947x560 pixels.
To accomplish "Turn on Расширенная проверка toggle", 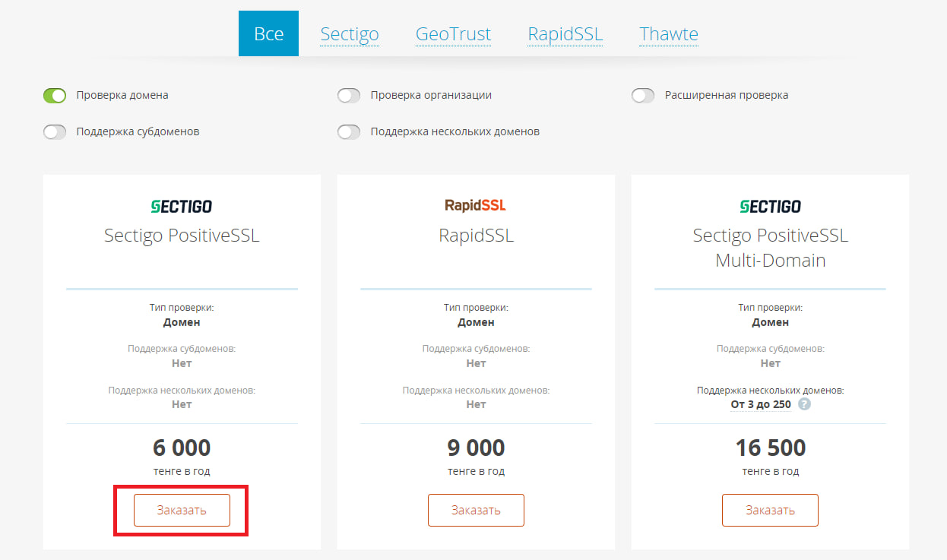I will (643, 96).
